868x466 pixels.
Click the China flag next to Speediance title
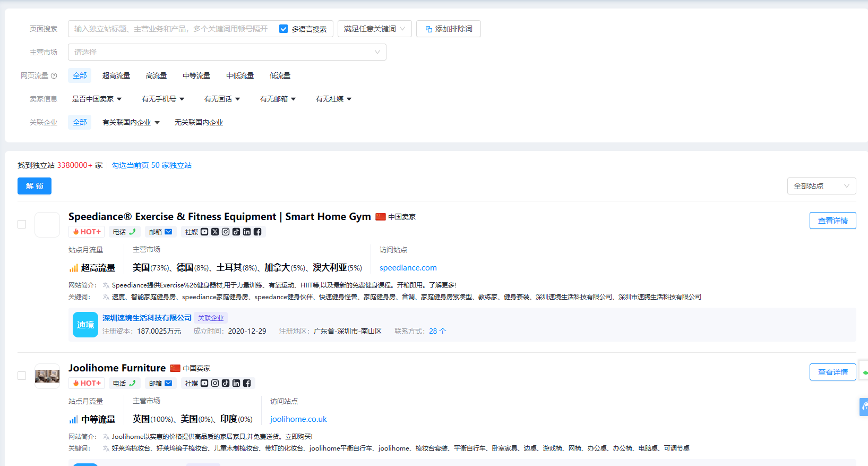pos(381,217)
